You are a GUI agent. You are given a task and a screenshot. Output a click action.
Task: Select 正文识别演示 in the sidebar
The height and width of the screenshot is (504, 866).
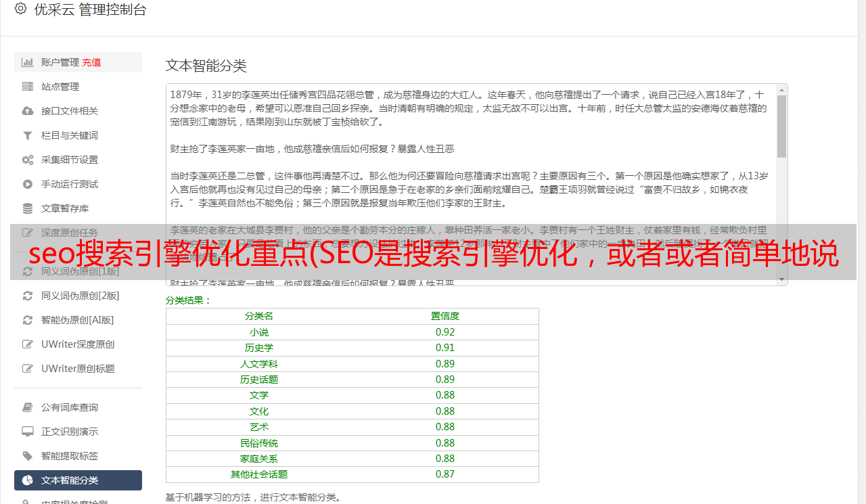pos(69,432)
